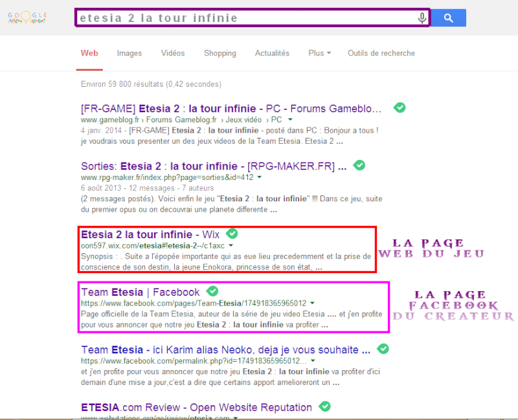
Task: Open the Forums Gameblog Etesia 2 result
Action: (x=231, y=109)
